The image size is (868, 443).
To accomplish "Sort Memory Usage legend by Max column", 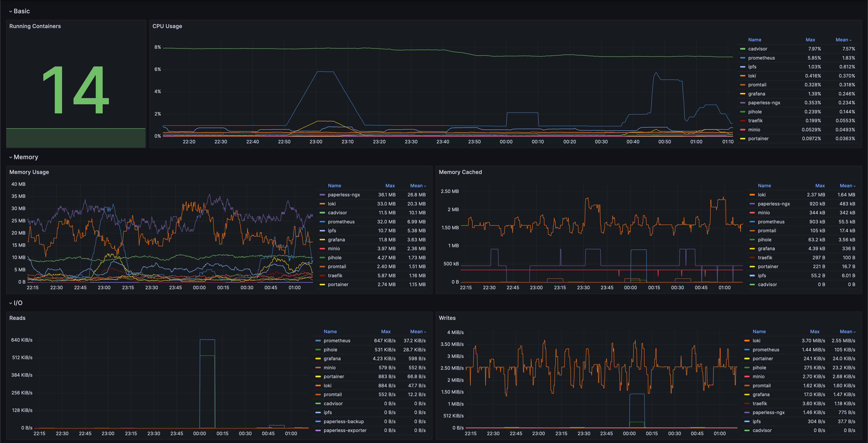I will pyautogui.click(x=390, y=186).
